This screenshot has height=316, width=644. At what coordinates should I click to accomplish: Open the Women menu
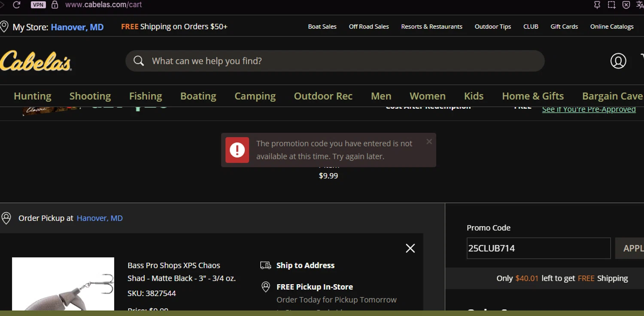click(428, 96)
